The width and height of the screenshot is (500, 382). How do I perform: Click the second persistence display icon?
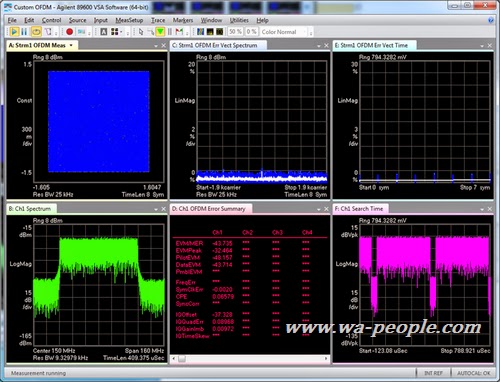[210, 32]
